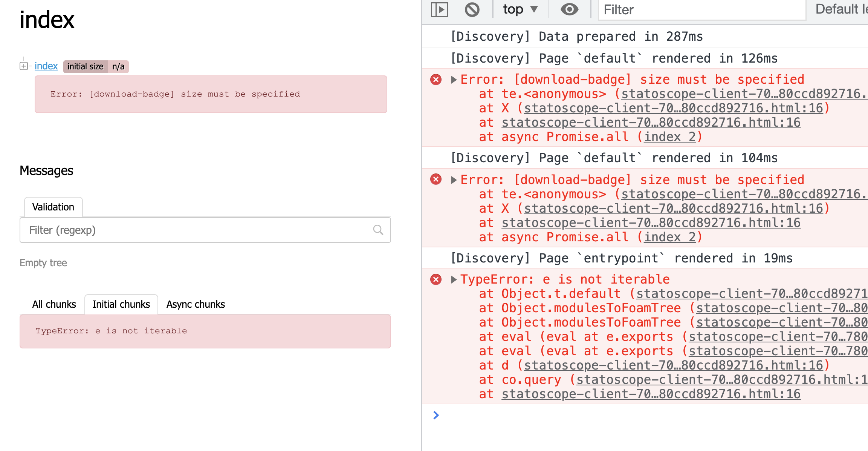Switch to the All chunks tab
The image size is (868, 451).
click(x=54, y=304)
